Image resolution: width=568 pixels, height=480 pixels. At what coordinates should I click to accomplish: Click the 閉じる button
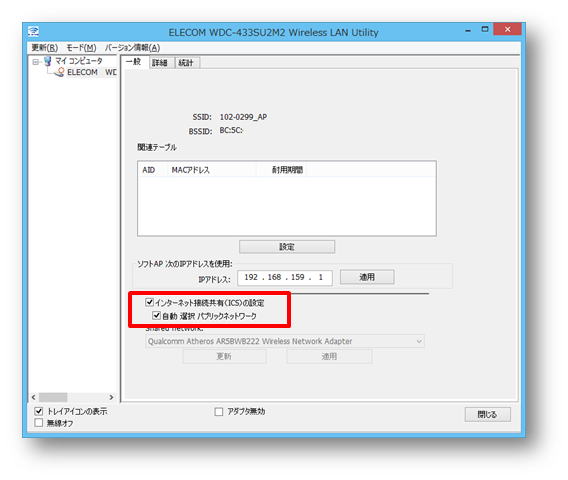pos(488,414)
